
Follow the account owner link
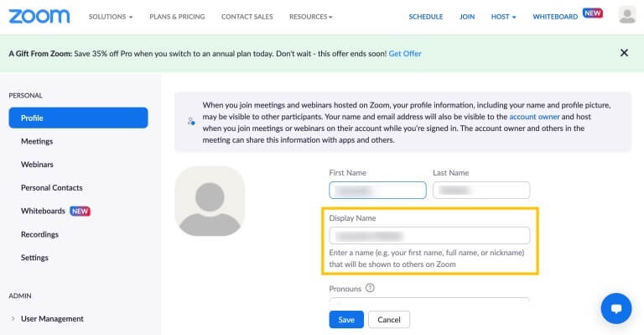point(534,117)
